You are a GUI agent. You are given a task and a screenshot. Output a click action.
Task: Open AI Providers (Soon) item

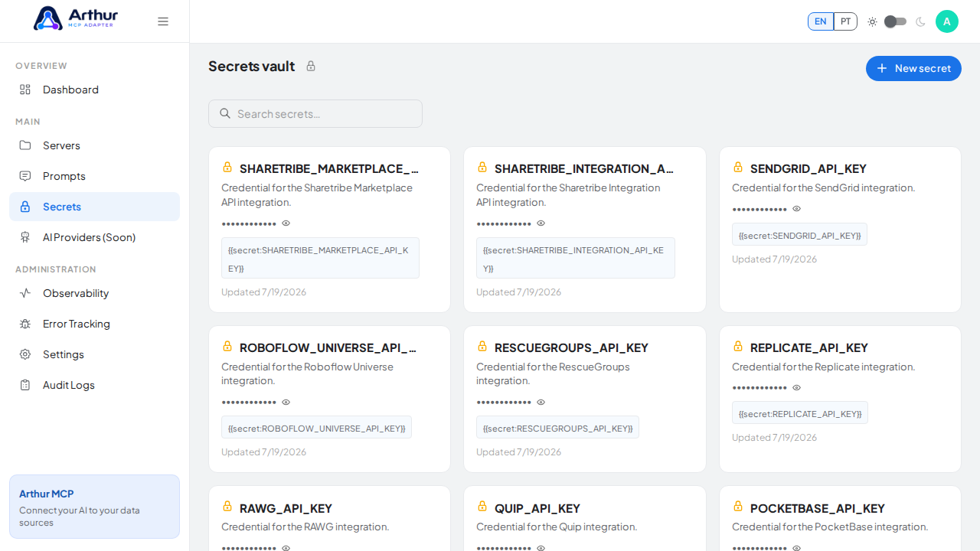pos(94,237)
